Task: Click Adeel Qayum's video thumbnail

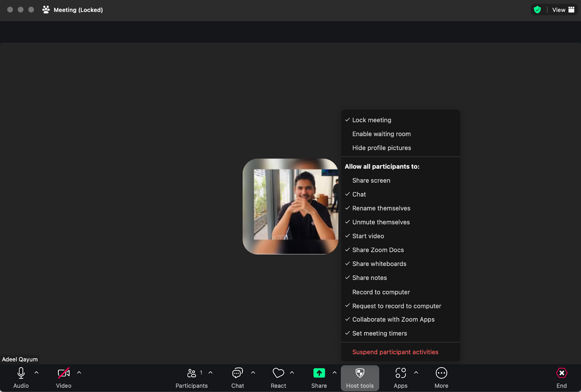Action: tap(290, 207)
